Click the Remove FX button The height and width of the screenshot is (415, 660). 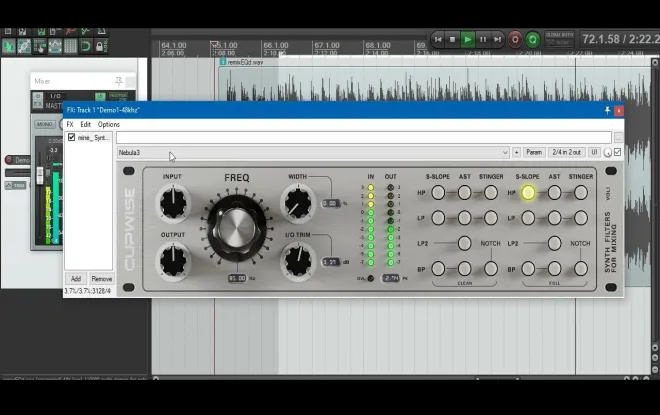pyautogui.click(x=101, y=279)
